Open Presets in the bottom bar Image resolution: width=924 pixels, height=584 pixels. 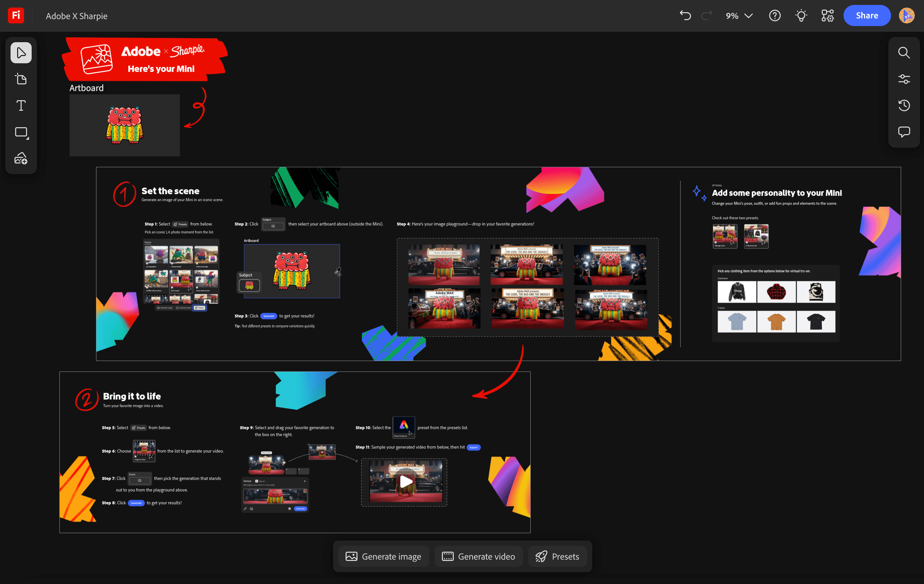(x=557, y=556)
